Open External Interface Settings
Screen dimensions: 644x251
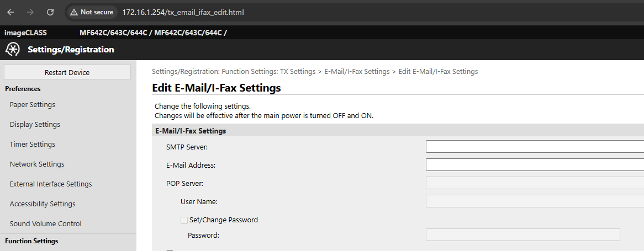(51, 184)
